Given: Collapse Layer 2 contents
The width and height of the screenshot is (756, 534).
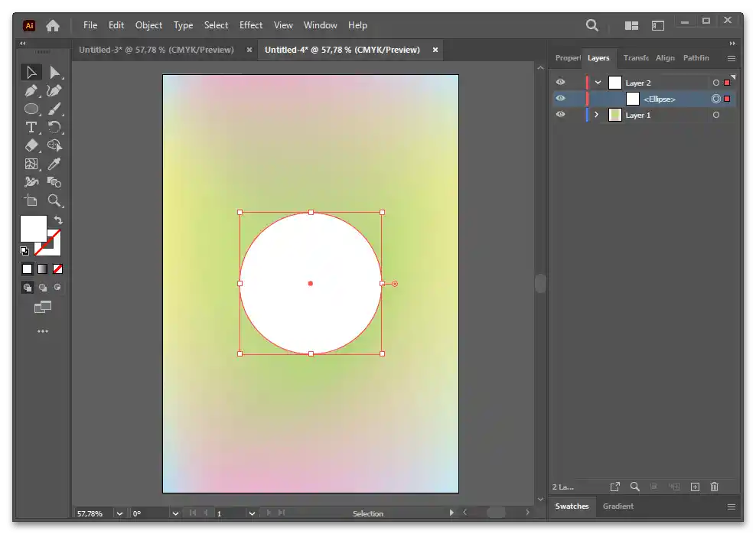Looking at the screenshot, I should coord(598,83).
